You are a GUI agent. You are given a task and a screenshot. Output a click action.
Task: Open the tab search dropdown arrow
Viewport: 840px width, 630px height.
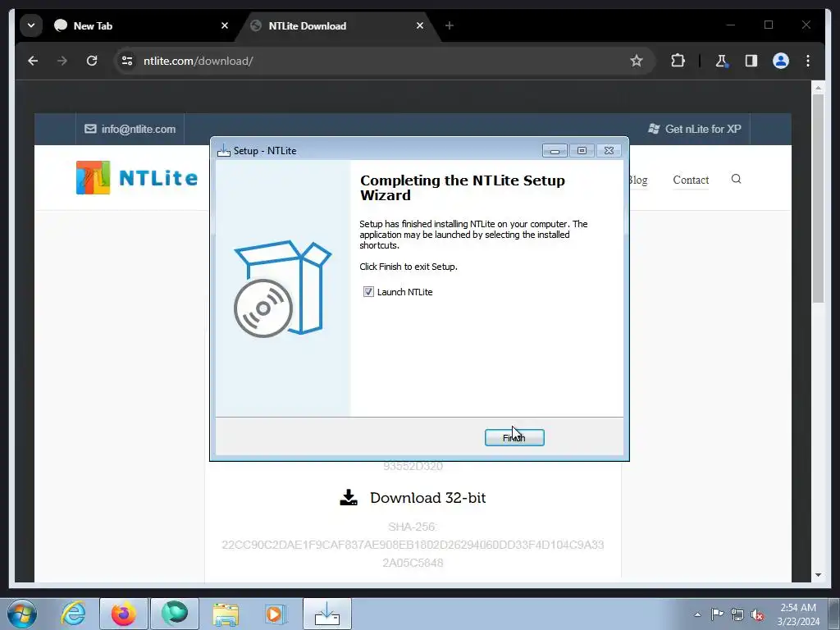(31, 25)
